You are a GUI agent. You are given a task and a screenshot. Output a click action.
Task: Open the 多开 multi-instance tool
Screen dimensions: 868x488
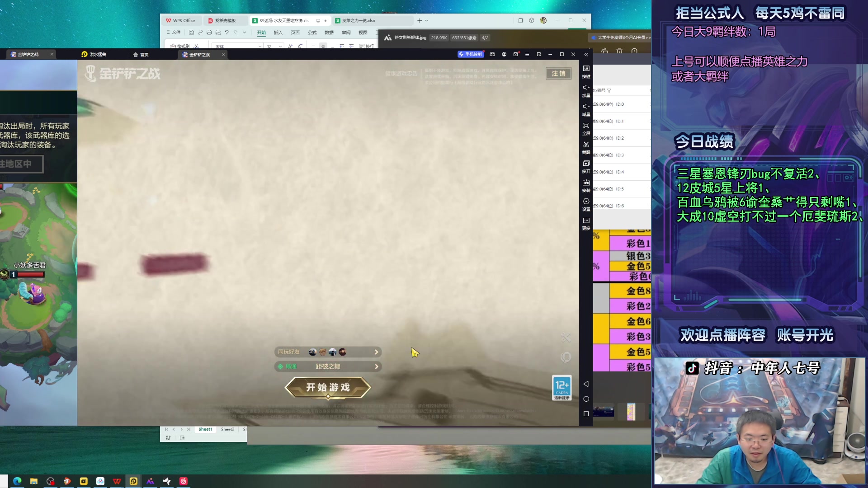[x=586, y=166]
